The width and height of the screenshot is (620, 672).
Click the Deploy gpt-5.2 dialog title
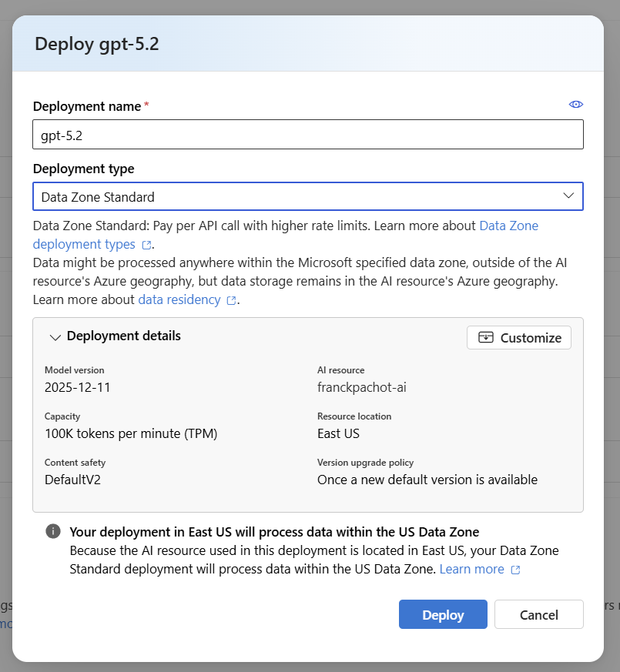pyautogui.click(x=97, y=44)
